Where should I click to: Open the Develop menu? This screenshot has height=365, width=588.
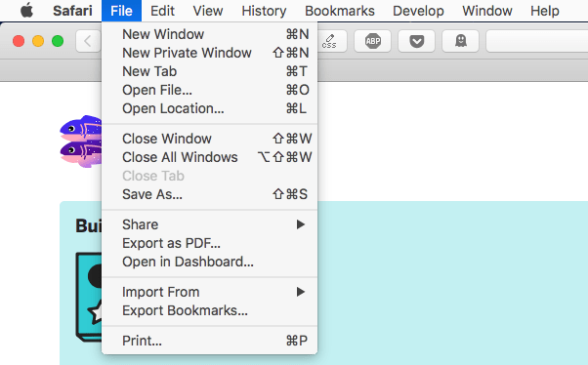coord(418,11)
